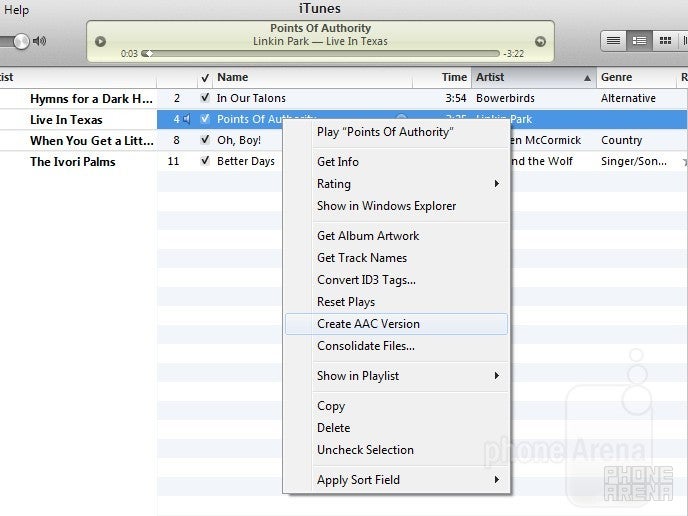Choose Get Album Artwork
688x516 pixels.
tap(396, 236)
